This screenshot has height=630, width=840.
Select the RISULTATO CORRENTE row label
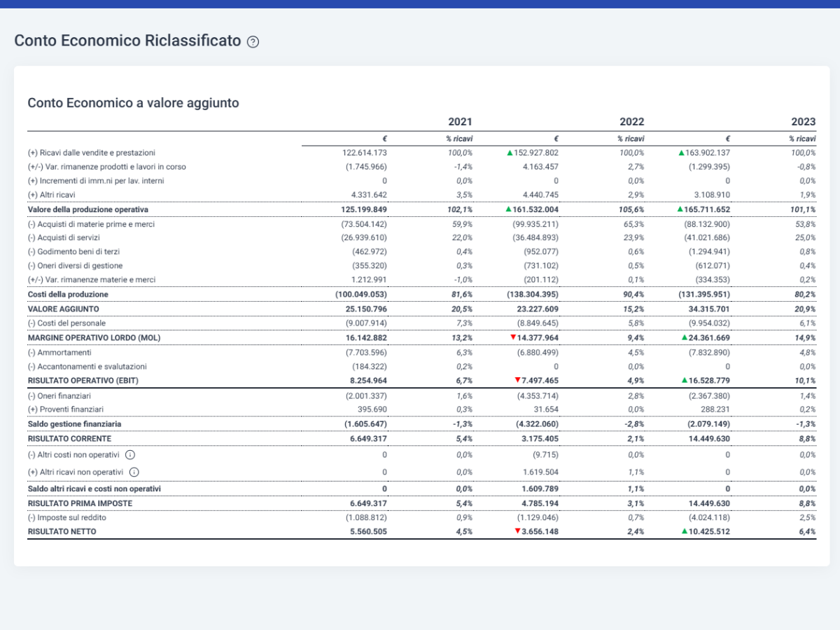tap(69, 439)
